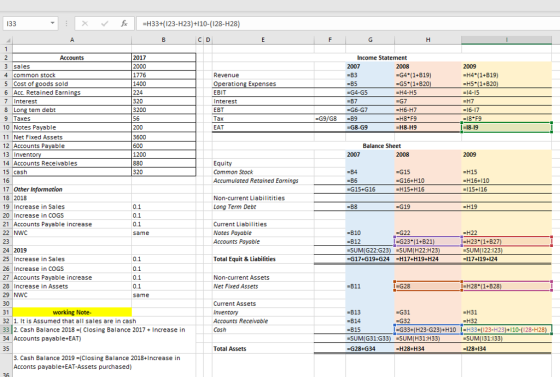Click the '=G28+G34' total assets cell
The width and height of the screenshot is (560, 377).
pyautogui.click(x=370, y=348)
